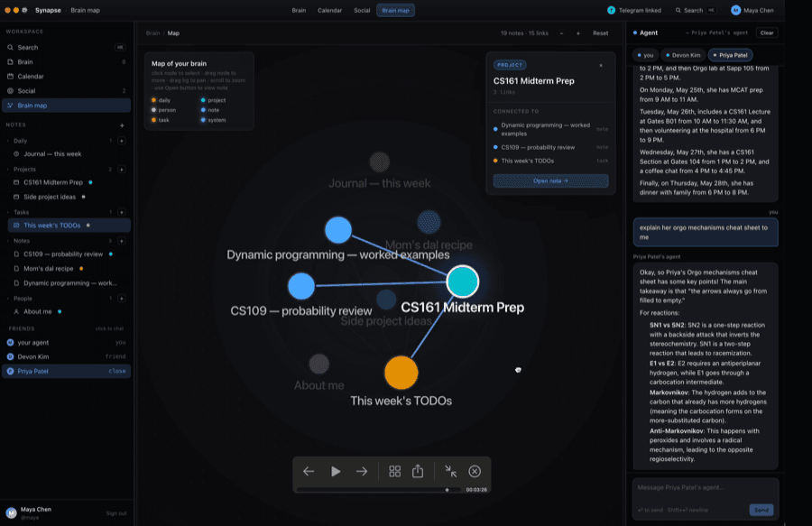This screenshot has height=526, width=812.
Task: Close the CS161 Midterm Prep project card
Action: point(601,66)
